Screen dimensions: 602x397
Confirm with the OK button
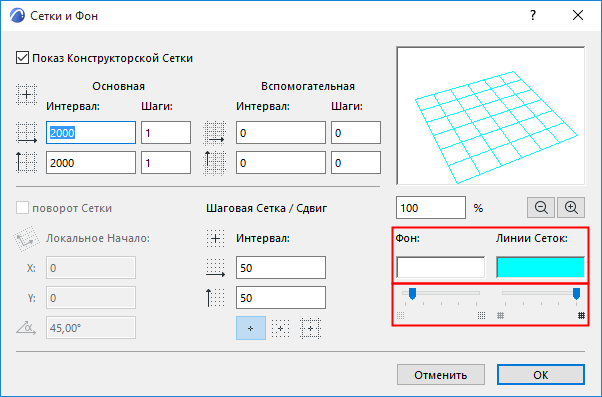coord(541,375)
